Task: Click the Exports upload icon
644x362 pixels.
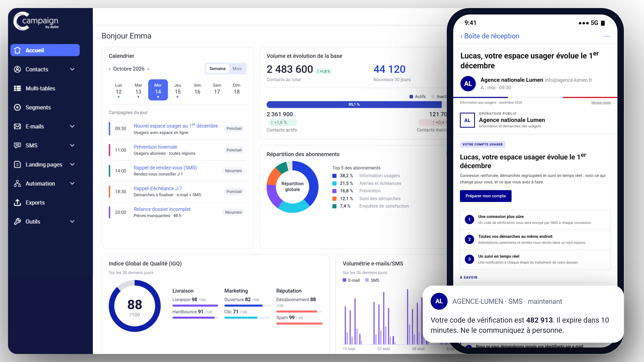Action: [17, 202]
